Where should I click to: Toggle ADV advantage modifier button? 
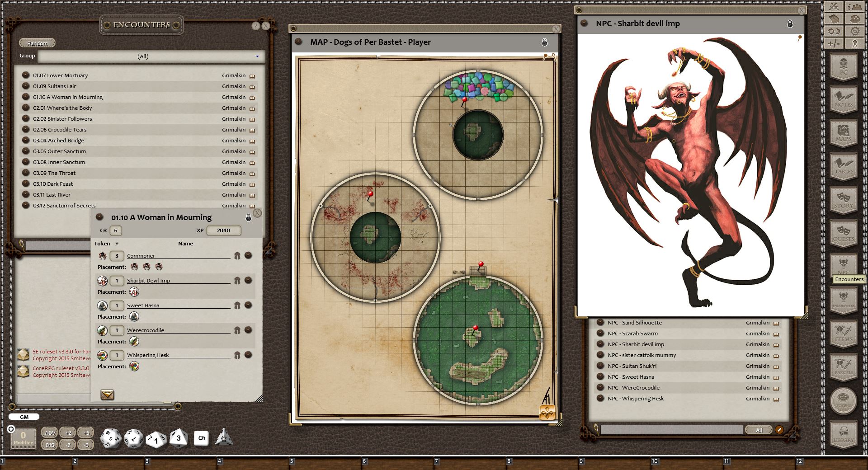50,432
